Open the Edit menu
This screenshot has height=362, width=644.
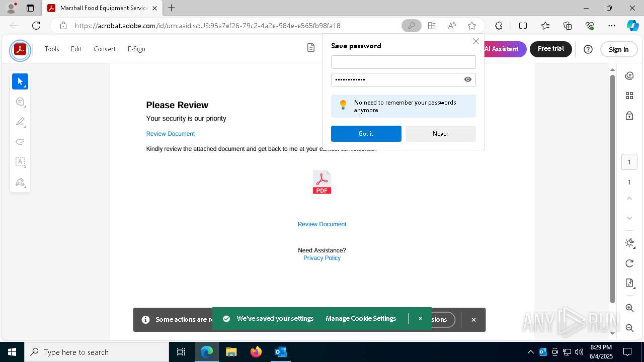76,49
